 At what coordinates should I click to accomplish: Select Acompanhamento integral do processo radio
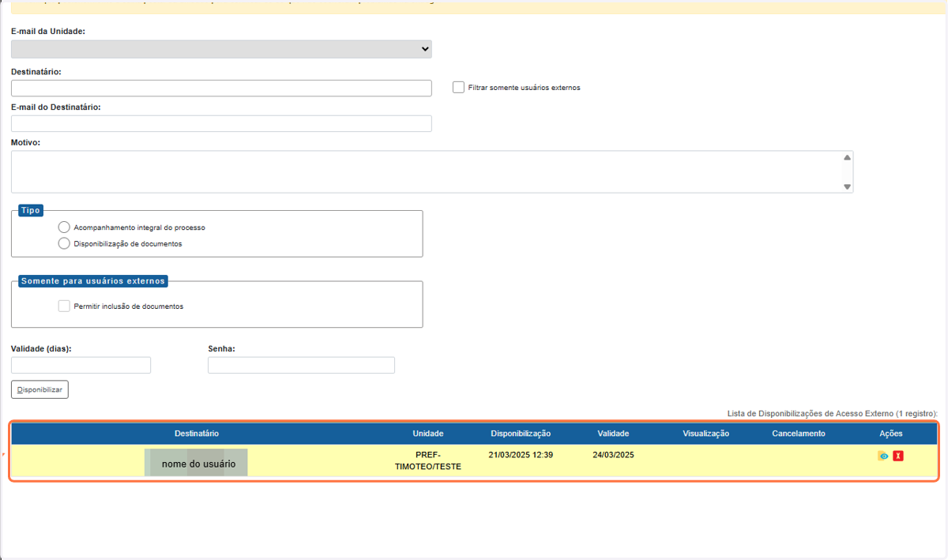point(64,227)
